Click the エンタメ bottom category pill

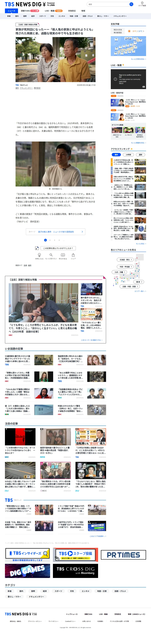[x=85, y=591]
